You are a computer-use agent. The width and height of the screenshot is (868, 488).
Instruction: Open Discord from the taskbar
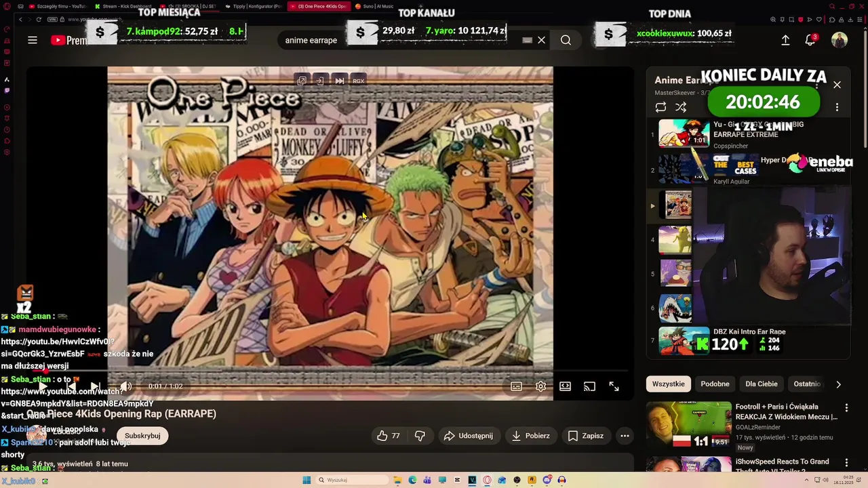(x=547, y=480)
